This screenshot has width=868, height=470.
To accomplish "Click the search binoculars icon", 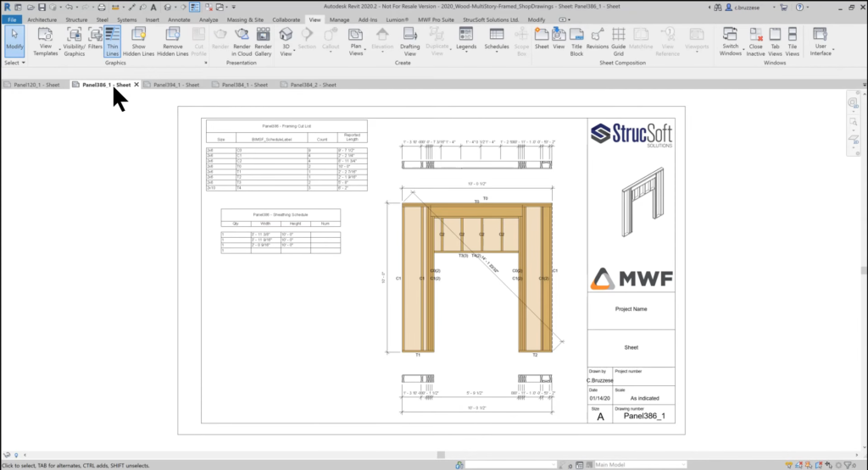I will pos(717,7).
